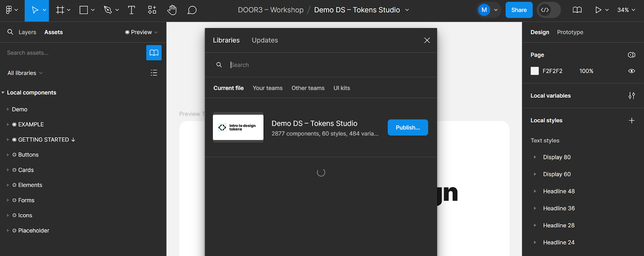Open Move tool options dropdown arrow

[44, 10]
